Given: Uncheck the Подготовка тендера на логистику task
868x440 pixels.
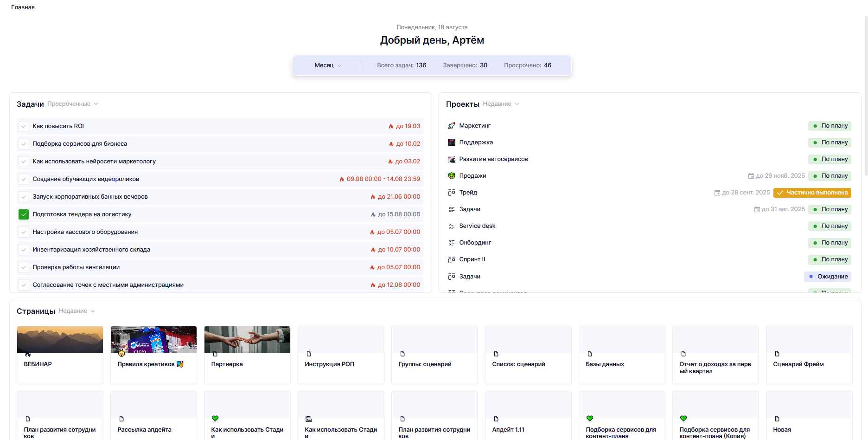Looking at the screenshot, I should tap(24, 214).
